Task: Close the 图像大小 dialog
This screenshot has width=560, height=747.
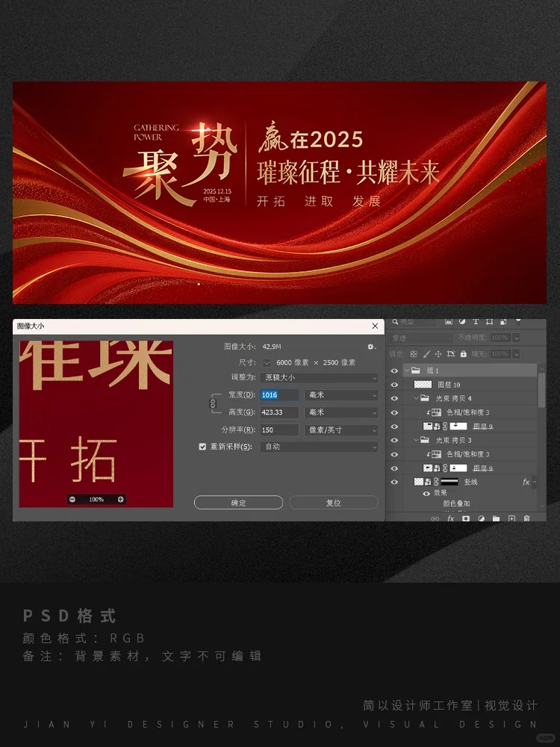Action: [x=376, y=326]
